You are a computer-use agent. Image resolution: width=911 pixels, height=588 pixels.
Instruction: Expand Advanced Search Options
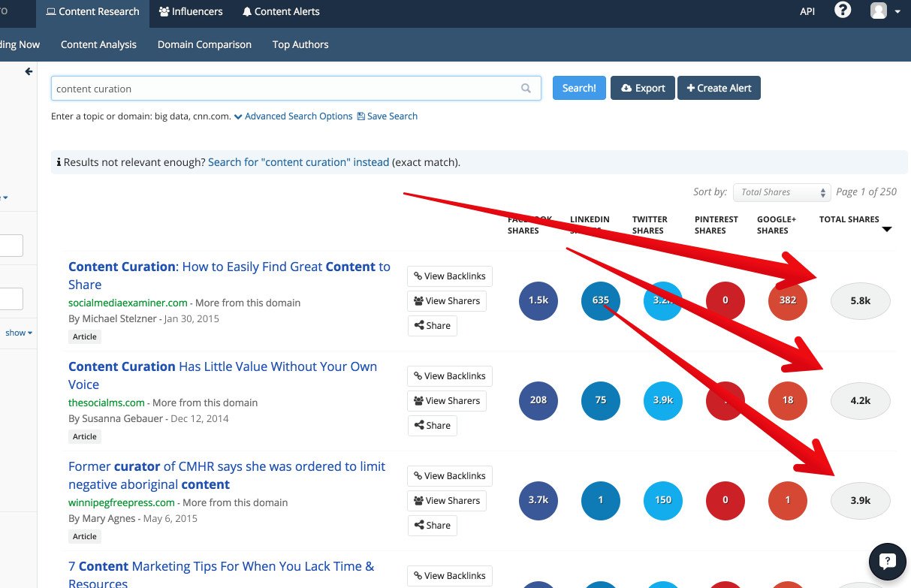(x=293, y=116)
